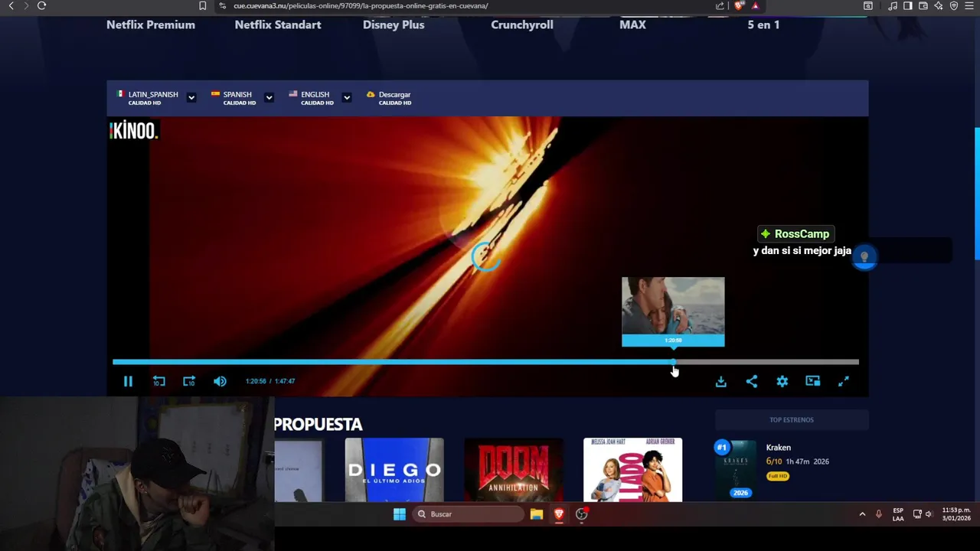Click the tray microphone icon
The height and width of the screenshot is (551, 980).
click(879, 514)
